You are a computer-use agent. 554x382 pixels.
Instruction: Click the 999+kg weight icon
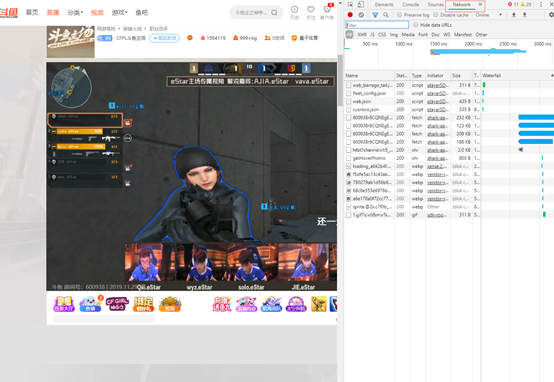point(236,38)
